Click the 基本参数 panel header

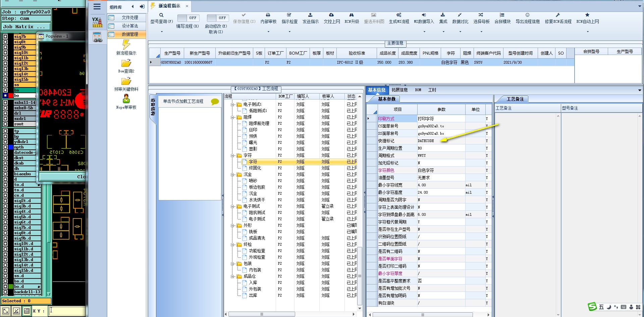(387, 99)
